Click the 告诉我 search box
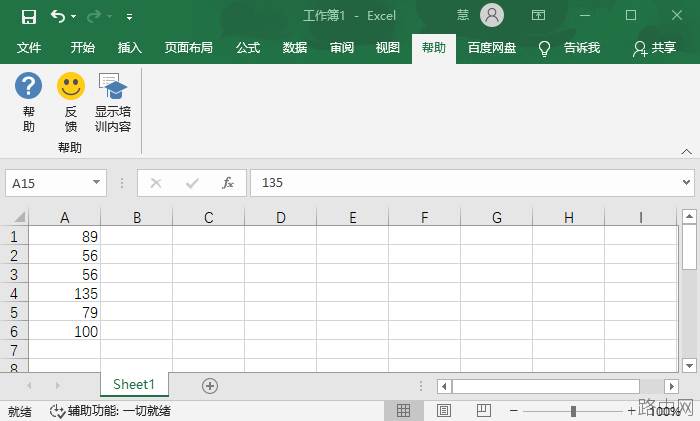 click(569, 48)
